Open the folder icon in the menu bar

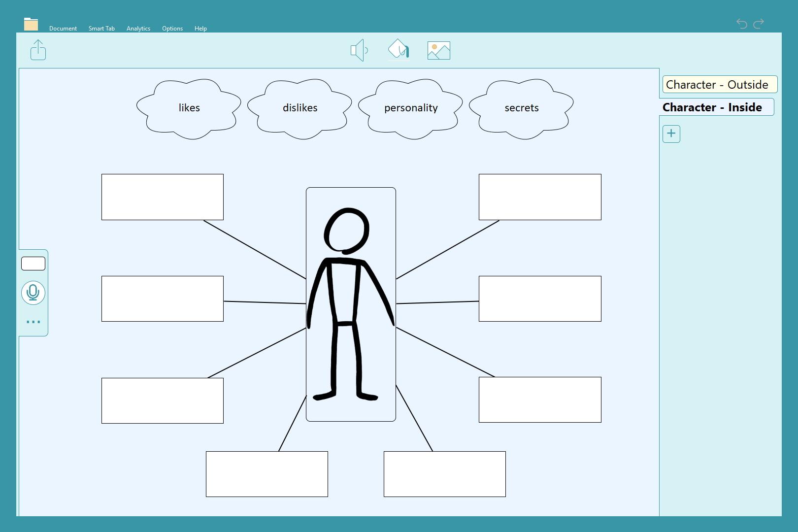31,24
